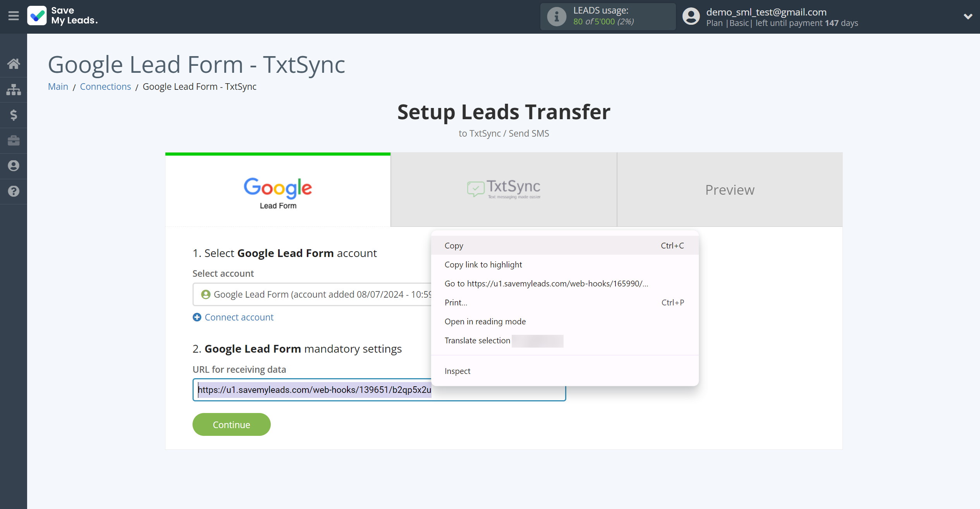Click the Continue button

click(x=231, y=425)
